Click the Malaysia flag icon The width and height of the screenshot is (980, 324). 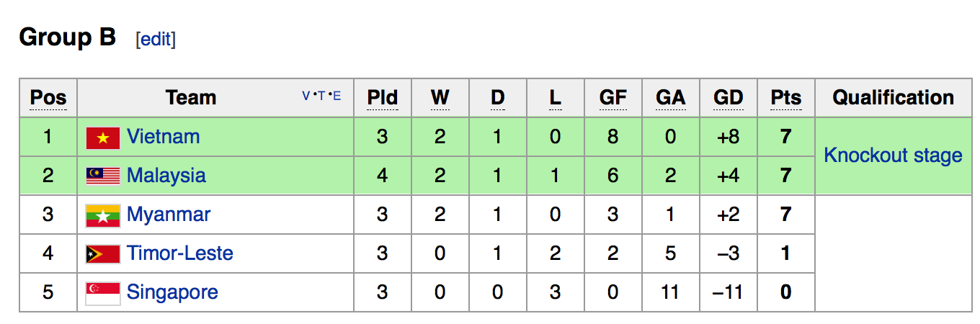(102, 176)
